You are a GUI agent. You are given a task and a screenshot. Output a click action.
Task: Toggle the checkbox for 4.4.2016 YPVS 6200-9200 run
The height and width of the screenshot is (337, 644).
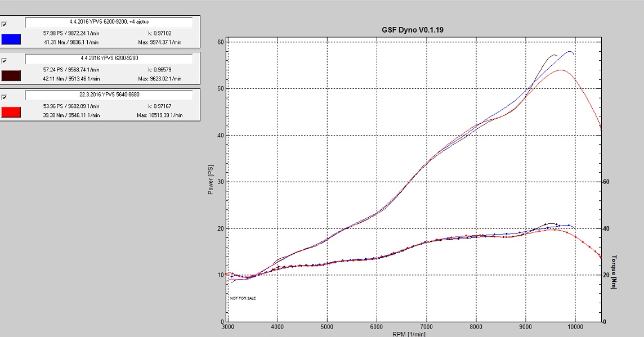[5, 60]
